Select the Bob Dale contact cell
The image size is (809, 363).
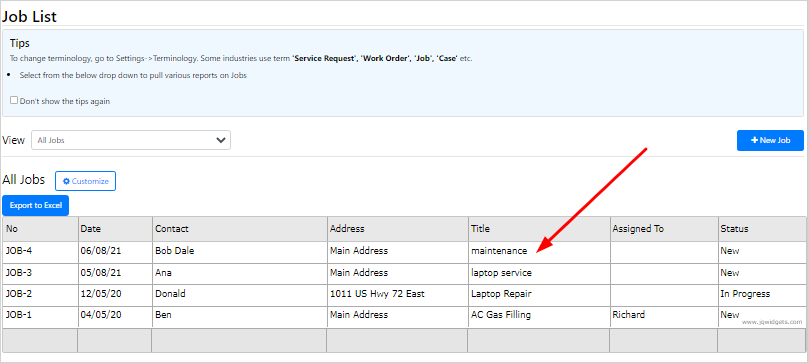[x=240, y=251]
